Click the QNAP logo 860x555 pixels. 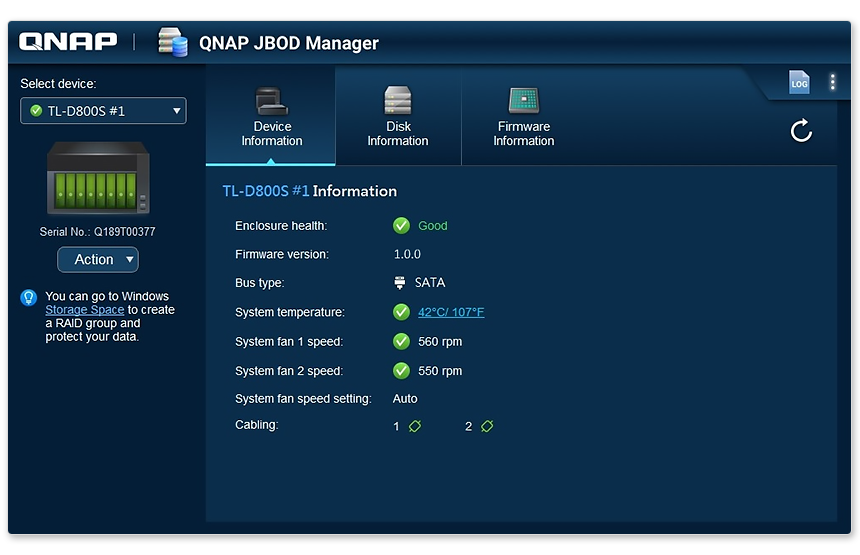coord(67,42)
